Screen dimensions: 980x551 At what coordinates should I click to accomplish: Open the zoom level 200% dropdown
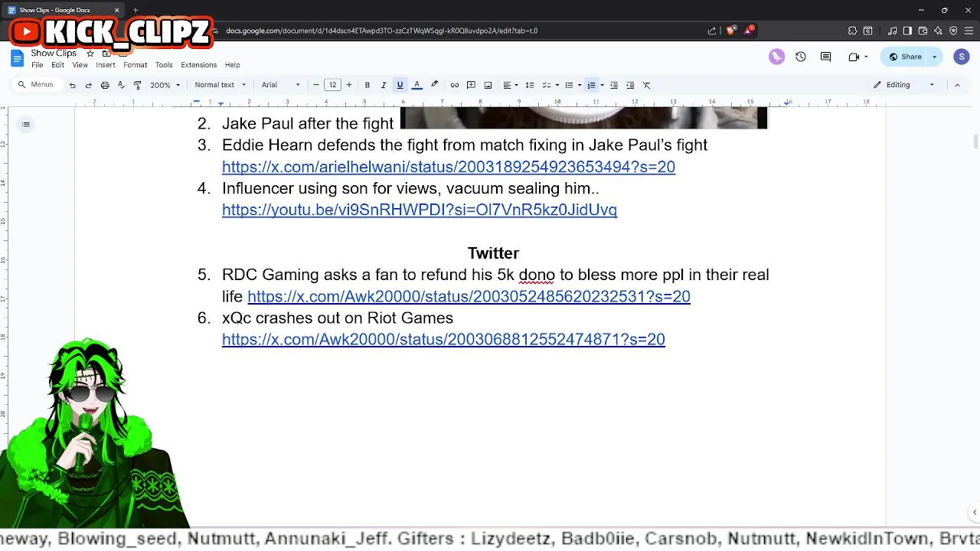click(x=165, y=85)
